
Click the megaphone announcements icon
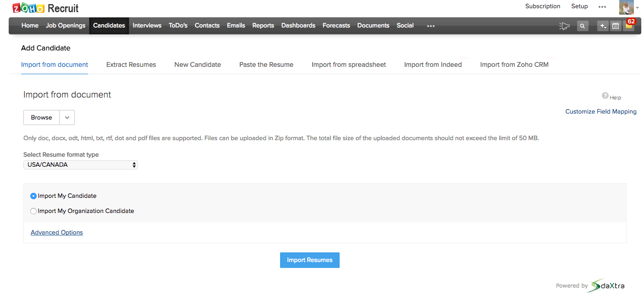pyautogui.click(x=564, y=26)
